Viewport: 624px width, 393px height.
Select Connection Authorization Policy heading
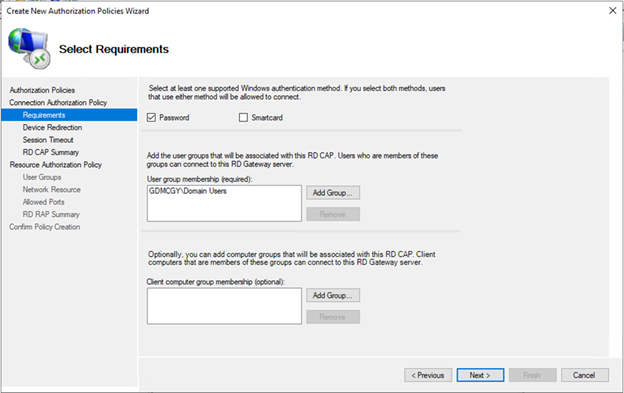[58, 103]
